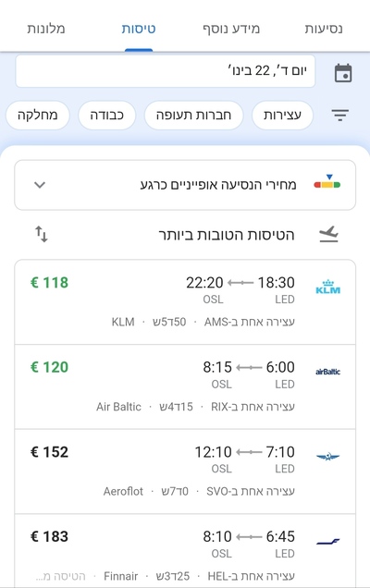370x588 pixels.
Task: Click the Finnair airline logo
Action: [x=328, y=541]
